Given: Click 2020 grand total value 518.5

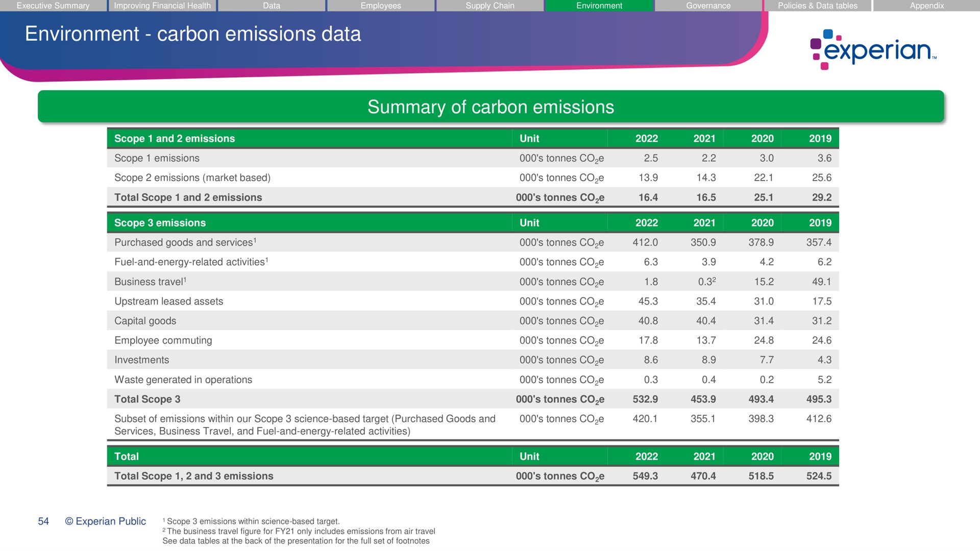Looking at the screenshot, I should coord(761,476).
